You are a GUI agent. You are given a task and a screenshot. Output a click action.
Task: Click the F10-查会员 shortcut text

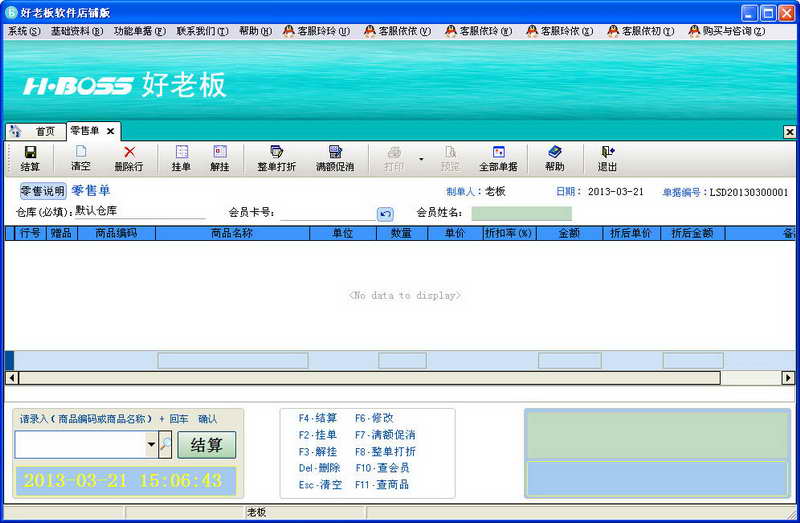click(382, 468)
